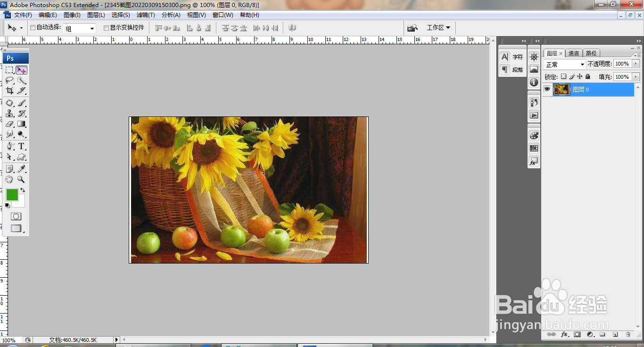Toggle lock image pixels (brush icon)
This screenshot has width=644, height=347.
click(572, 76)
